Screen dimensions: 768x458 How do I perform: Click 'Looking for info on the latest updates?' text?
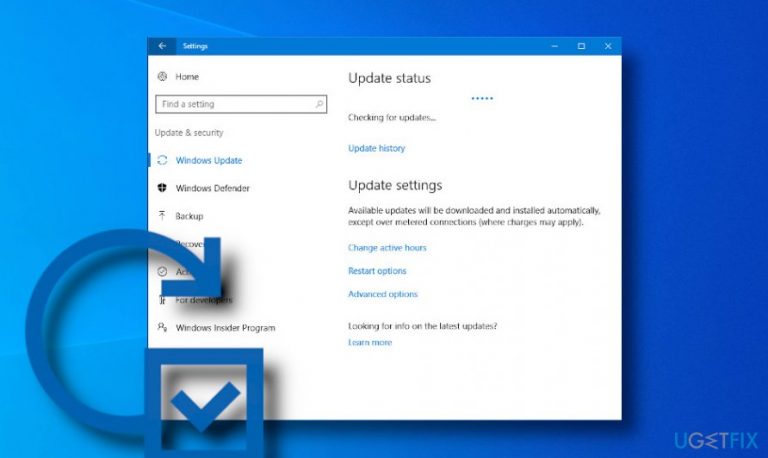422,326
